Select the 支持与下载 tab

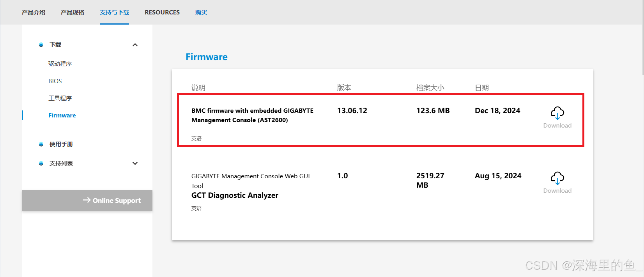(x=114, y=12)
